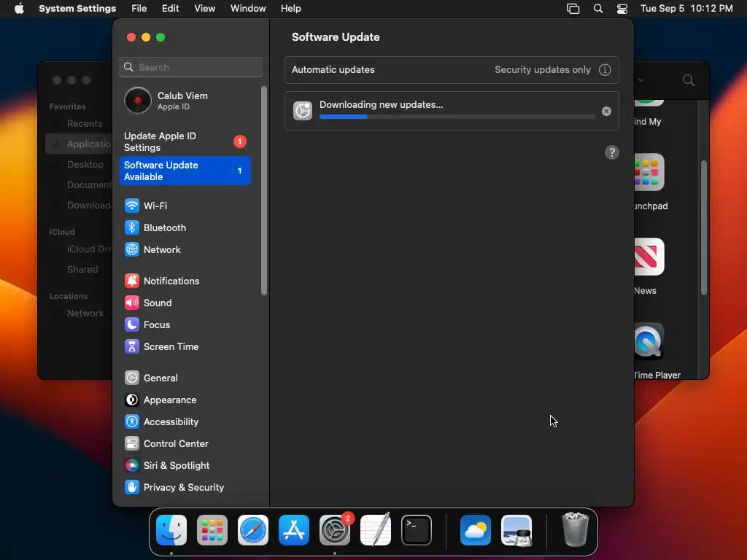The width and height of the screenshot is (747, 560).
Task: Click the Automatic updates row
Action: tap(452, 69)
